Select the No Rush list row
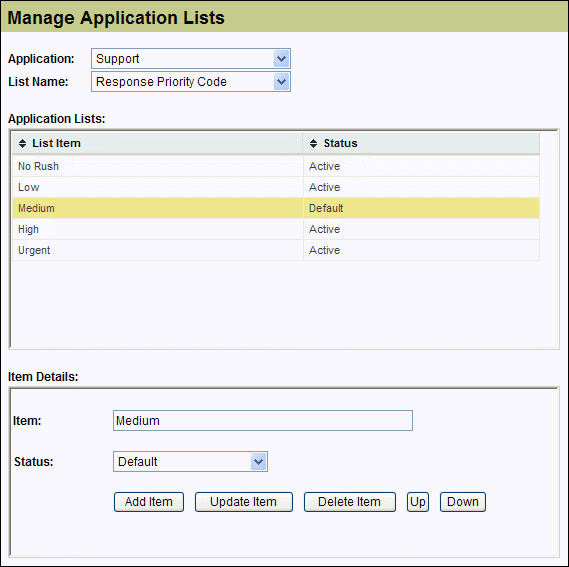Image resolution: width=569 pixels, height=567 pixels. pos(276,166)
